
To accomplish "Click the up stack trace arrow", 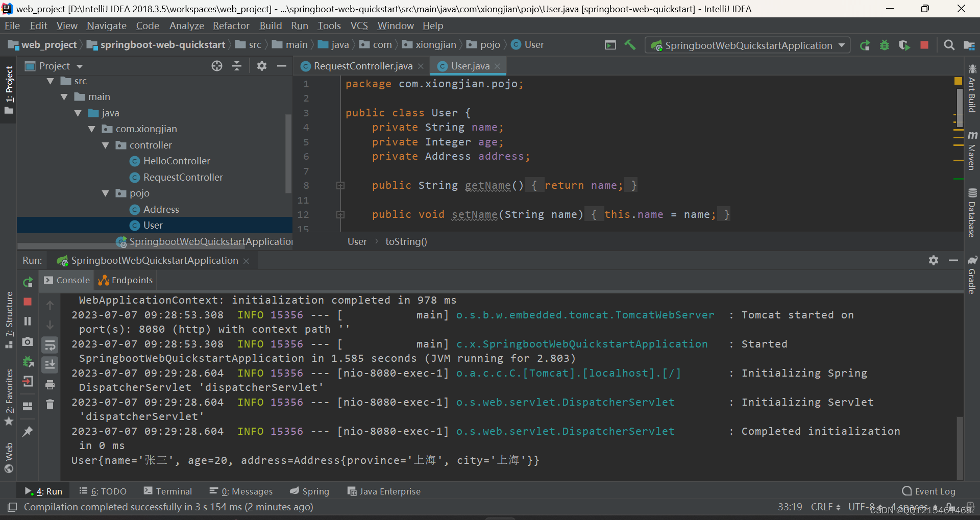I will point(50,305).
